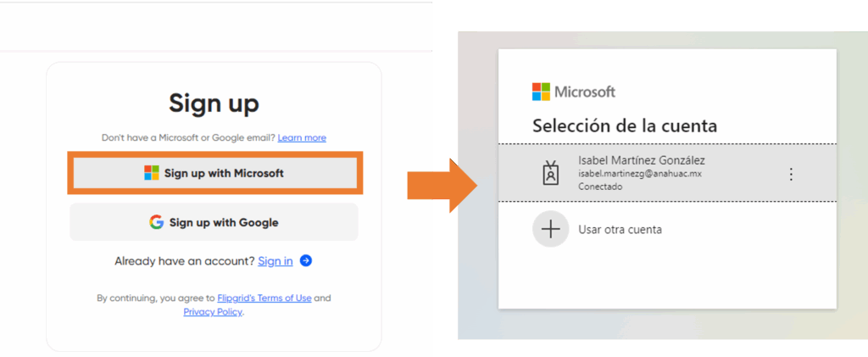Click the badge icon for Isabel's account
The height and width of the screenshot is (357, 868).
point(551,173)
